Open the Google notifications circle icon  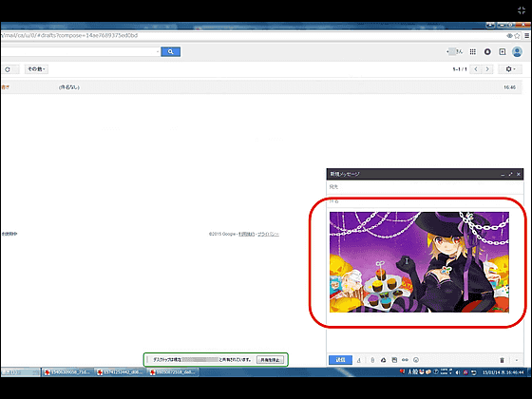(x=487, y=51)
